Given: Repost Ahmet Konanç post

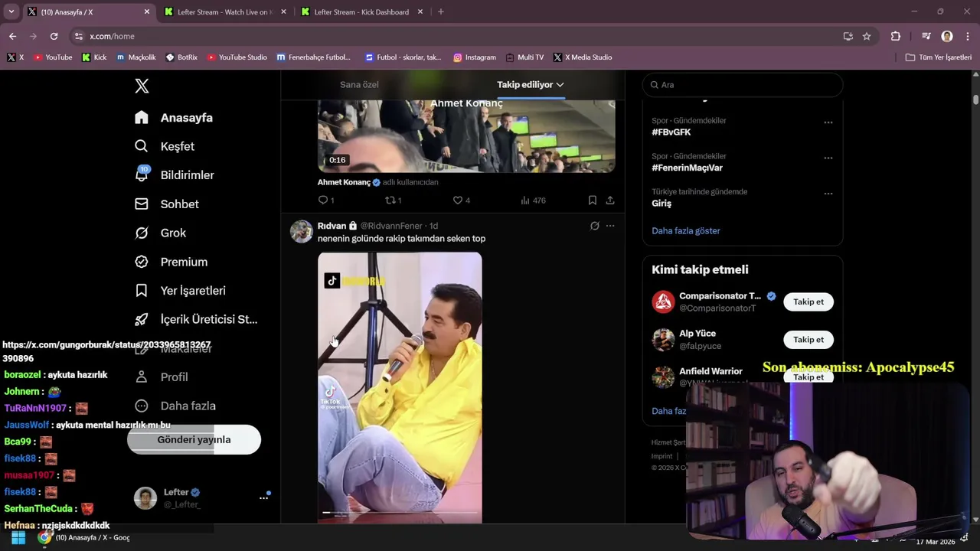Looking at the screenshot, I should click(393, 201).
